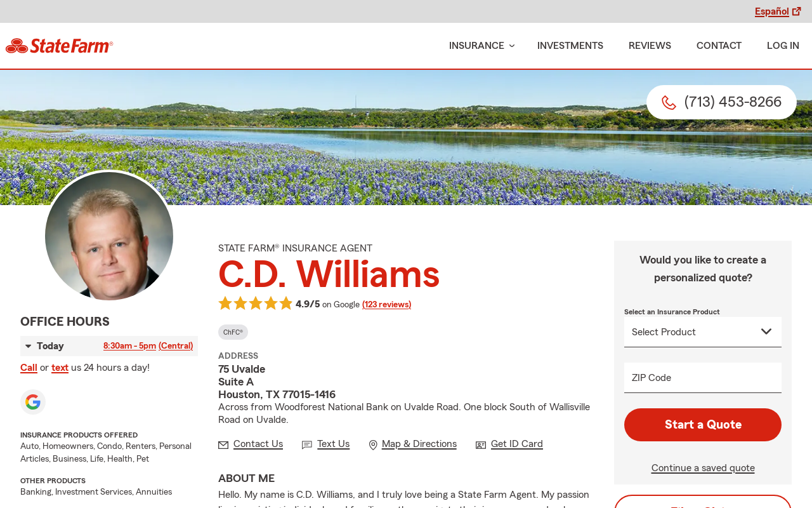Screen dimensions: 812x508
Task: Click the (Central) timezone link
Action: [176, 346]
